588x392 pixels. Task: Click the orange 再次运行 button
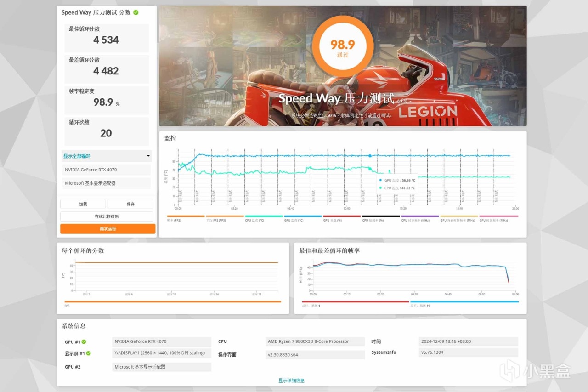(107, 229)
